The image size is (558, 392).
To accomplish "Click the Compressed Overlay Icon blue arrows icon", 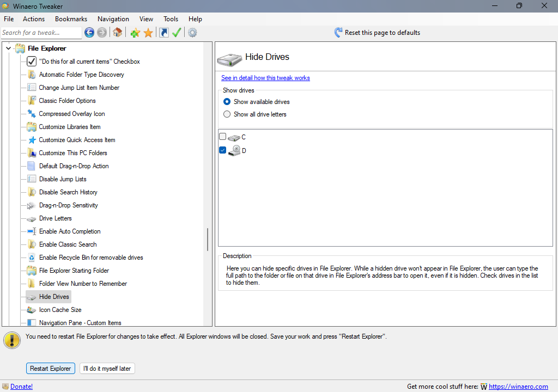I will point(32,114).
